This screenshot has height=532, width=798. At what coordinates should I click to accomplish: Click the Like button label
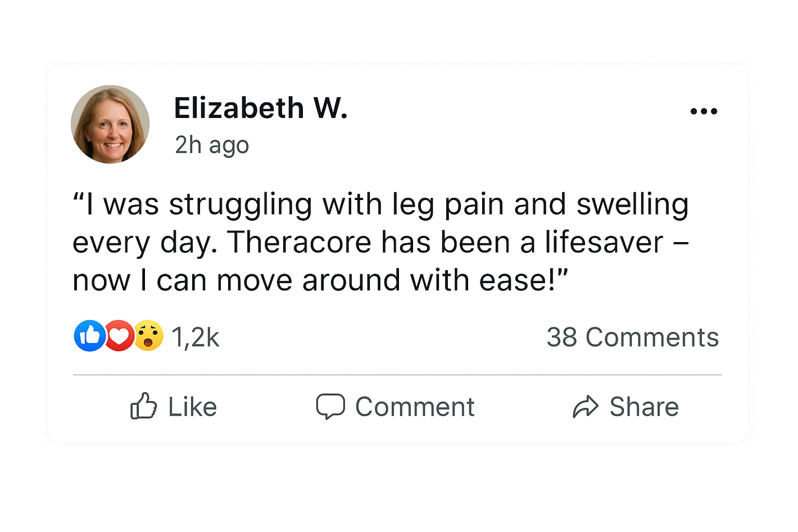pyautogui.click(x=192, y=407)
